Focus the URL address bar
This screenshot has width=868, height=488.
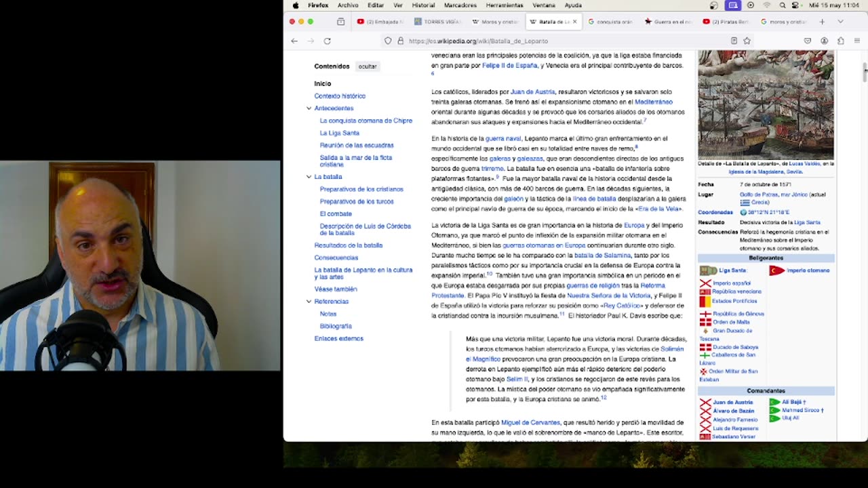[566, 41]
